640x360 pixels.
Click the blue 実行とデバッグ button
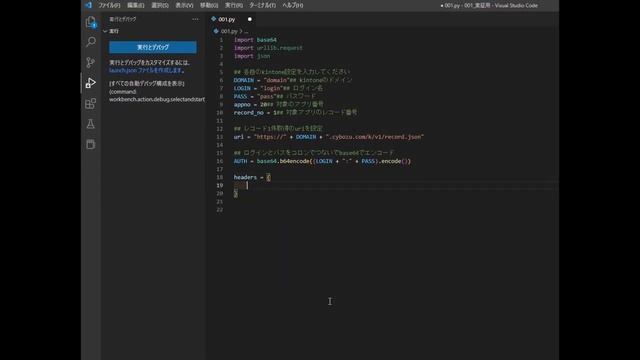[153, 47]
